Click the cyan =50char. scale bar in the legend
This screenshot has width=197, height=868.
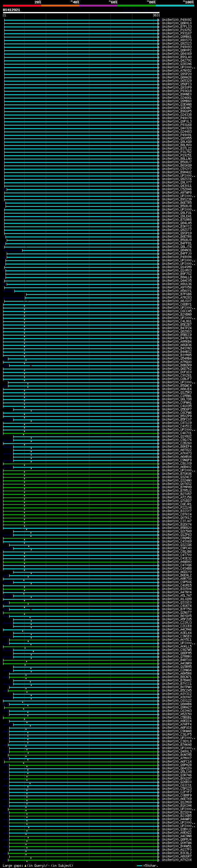[140, 865]
